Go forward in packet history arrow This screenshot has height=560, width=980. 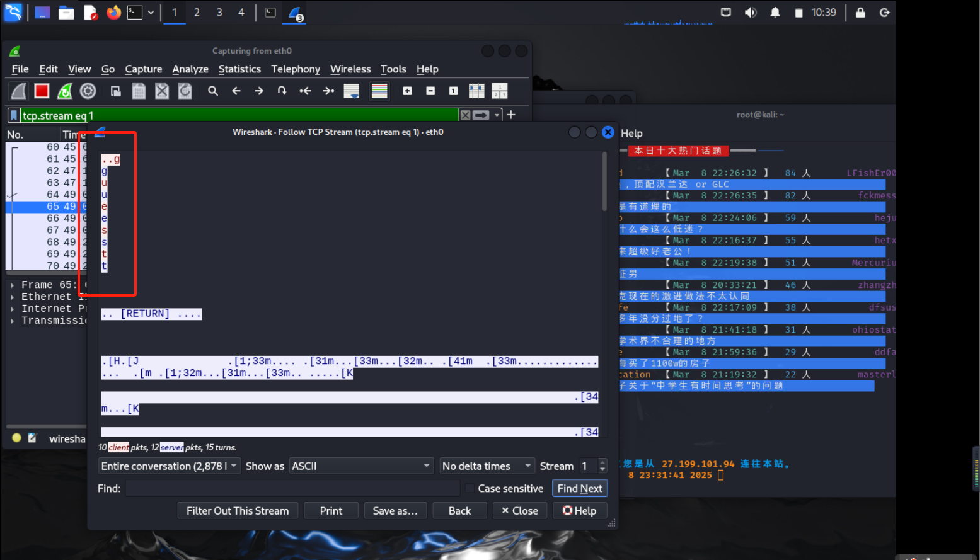pos(259,91)
